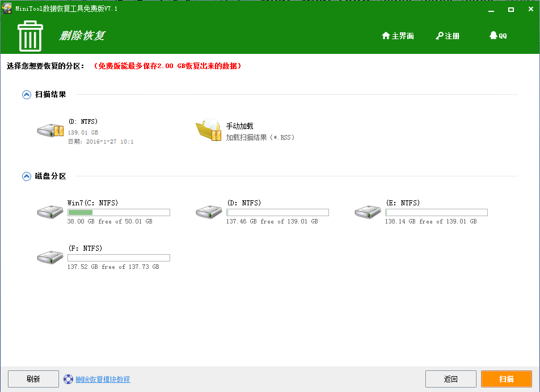Click text '138.14 GB free of 139.01 GB'
Screen dimensions: 540x392
pos(431,221)
